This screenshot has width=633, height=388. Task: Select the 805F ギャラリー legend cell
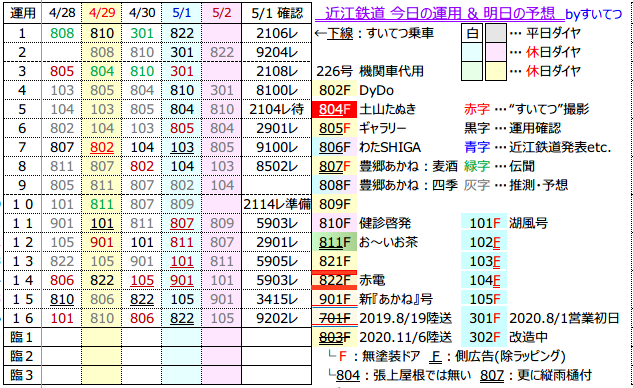pos(334,128)
